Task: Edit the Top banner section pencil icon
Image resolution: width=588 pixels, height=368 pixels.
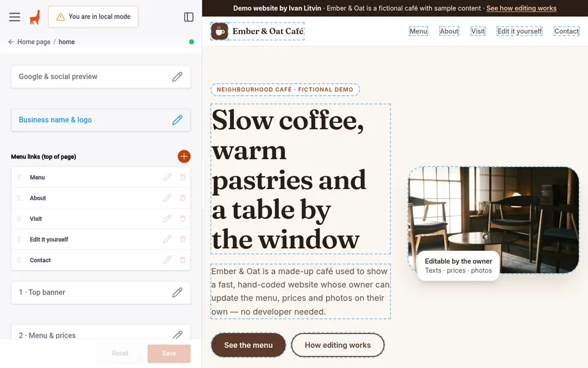Action: tap(178, 293)
